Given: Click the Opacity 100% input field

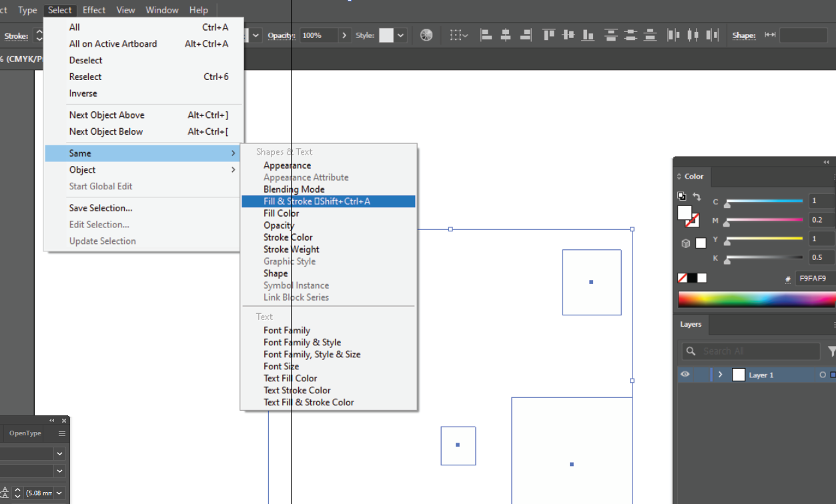Looking at the screenshot, I should [x=318, y=35].
